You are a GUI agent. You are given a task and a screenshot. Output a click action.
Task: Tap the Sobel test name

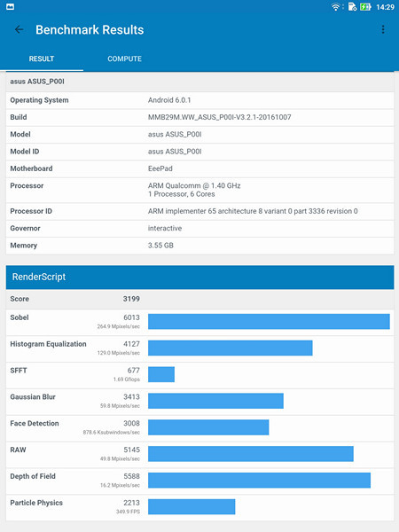20,317
